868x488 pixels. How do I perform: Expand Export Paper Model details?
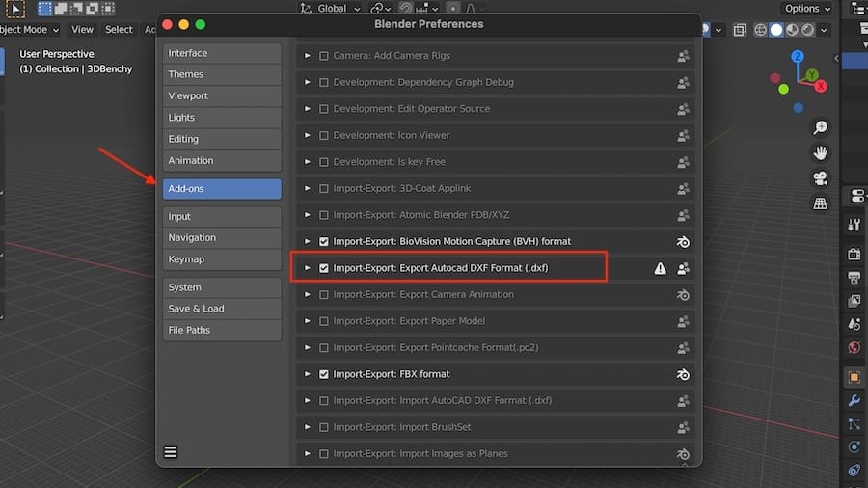pyautogui.click(x=308, y=321)
